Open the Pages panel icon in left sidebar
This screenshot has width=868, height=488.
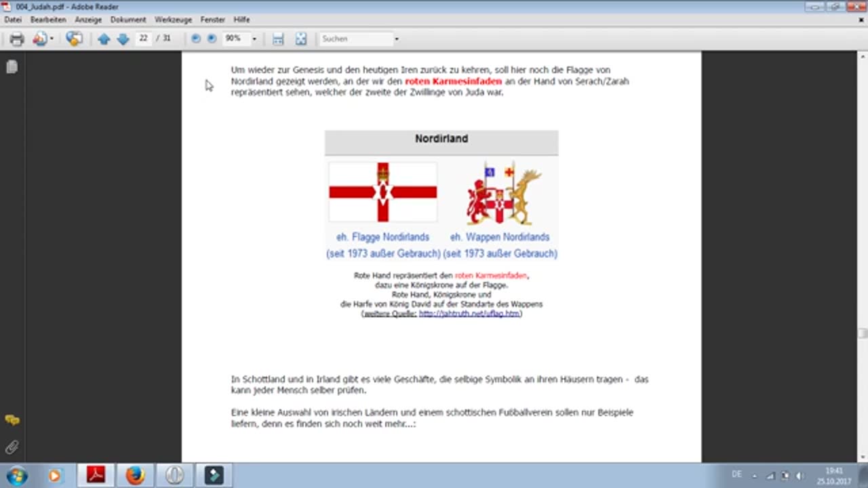tap(12, 66)
